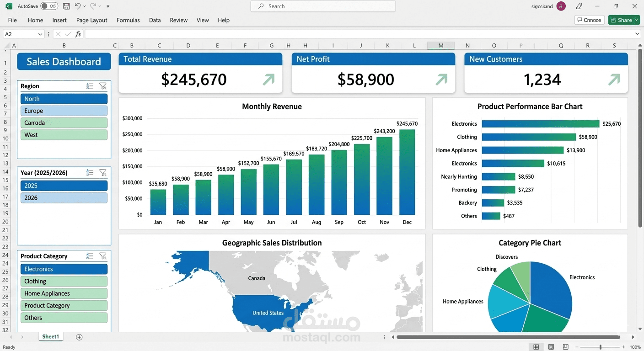Clear filter on the Region slicer
The width and height of the screenshot is (644, 351).
103,86
